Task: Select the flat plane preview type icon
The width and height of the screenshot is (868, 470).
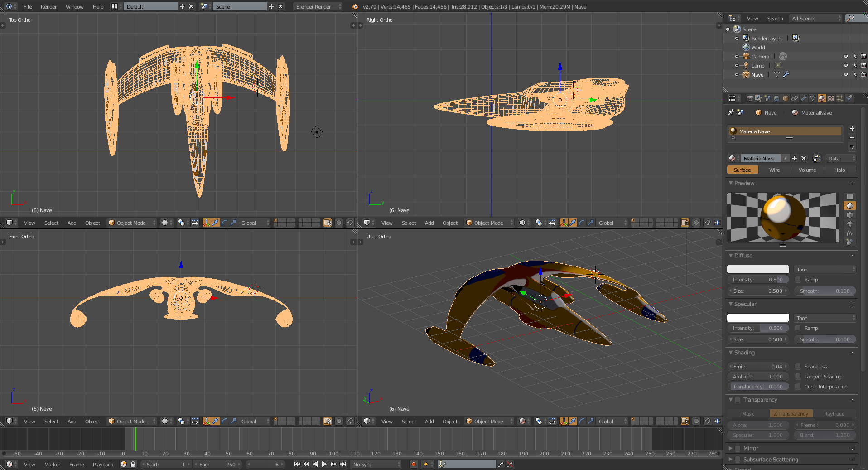Action: [x=850, y=197]
